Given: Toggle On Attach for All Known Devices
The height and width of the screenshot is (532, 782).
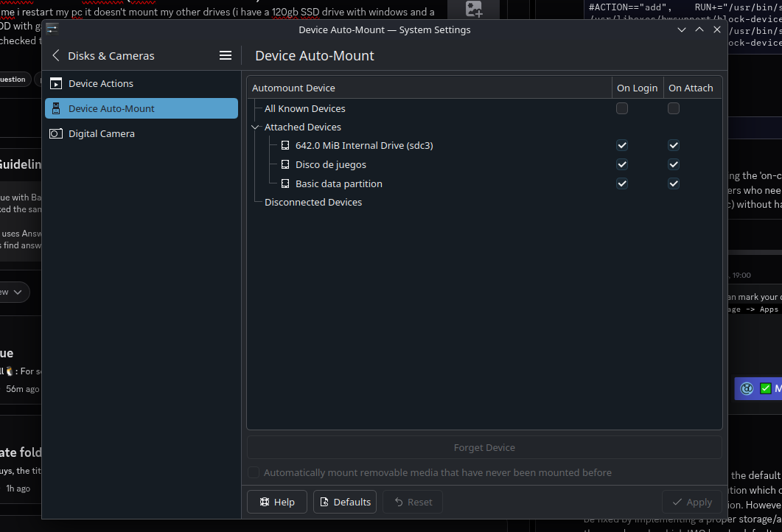Looking at the screenshot, I should (x=673, y=108).
